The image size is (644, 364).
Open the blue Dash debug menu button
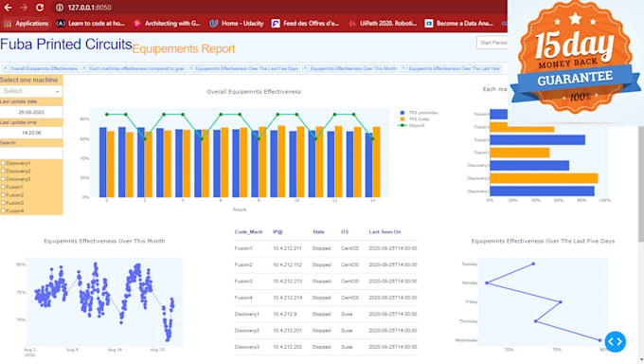point(616,341)
